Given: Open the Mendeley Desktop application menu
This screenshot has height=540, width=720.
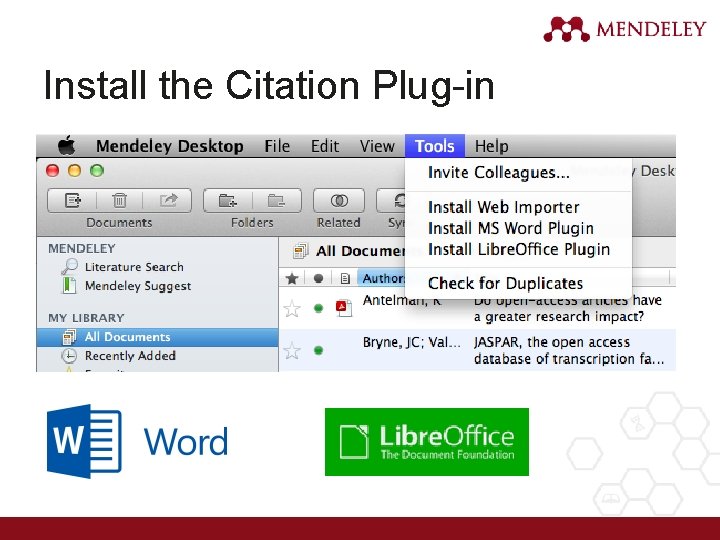Looking at the screenshot, I should pyautogui.click(x=170, y=146).
